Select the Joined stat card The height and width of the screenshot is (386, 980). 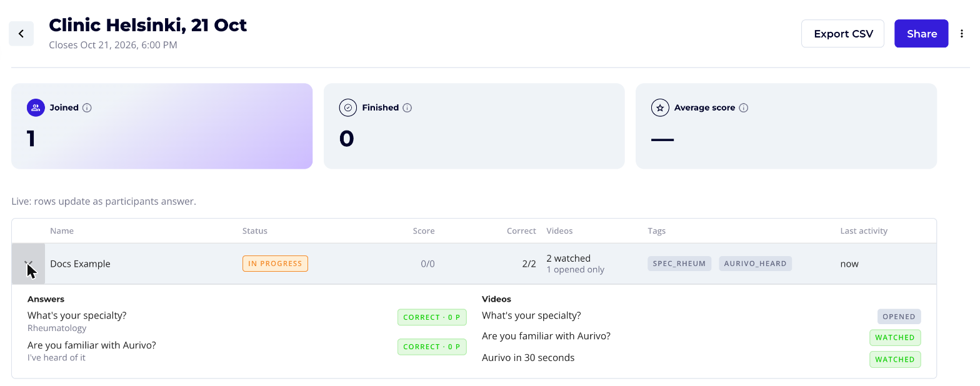tap(162, 126)
